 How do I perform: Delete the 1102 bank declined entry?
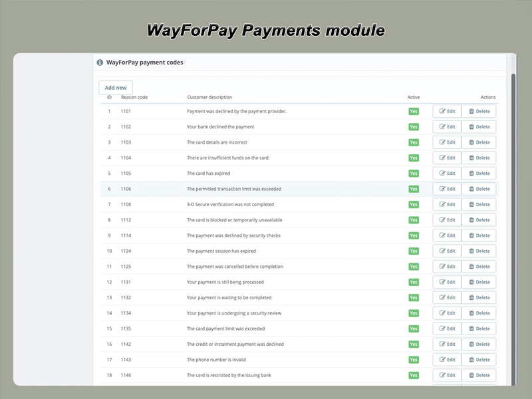[479, 127]
